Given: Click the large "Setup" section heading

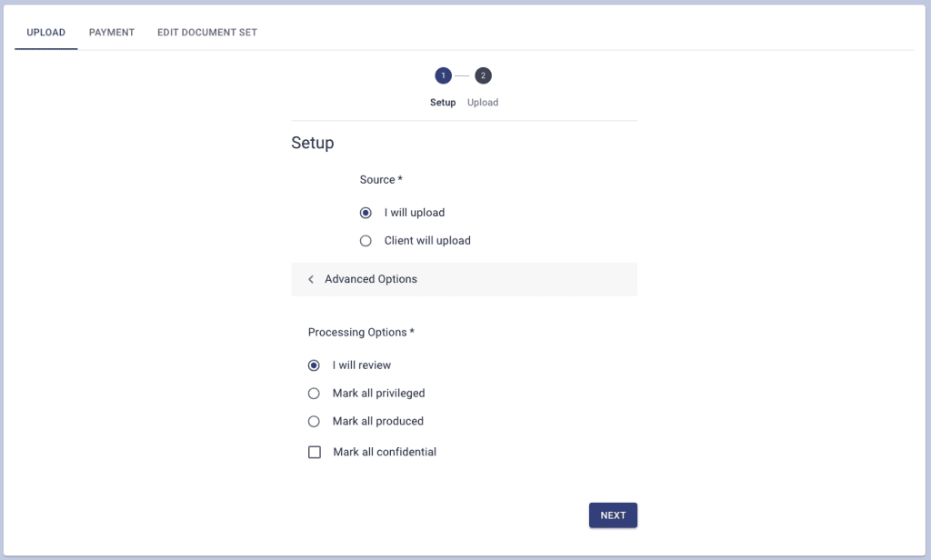Looking at the screenshot, I should pos(313,143).
